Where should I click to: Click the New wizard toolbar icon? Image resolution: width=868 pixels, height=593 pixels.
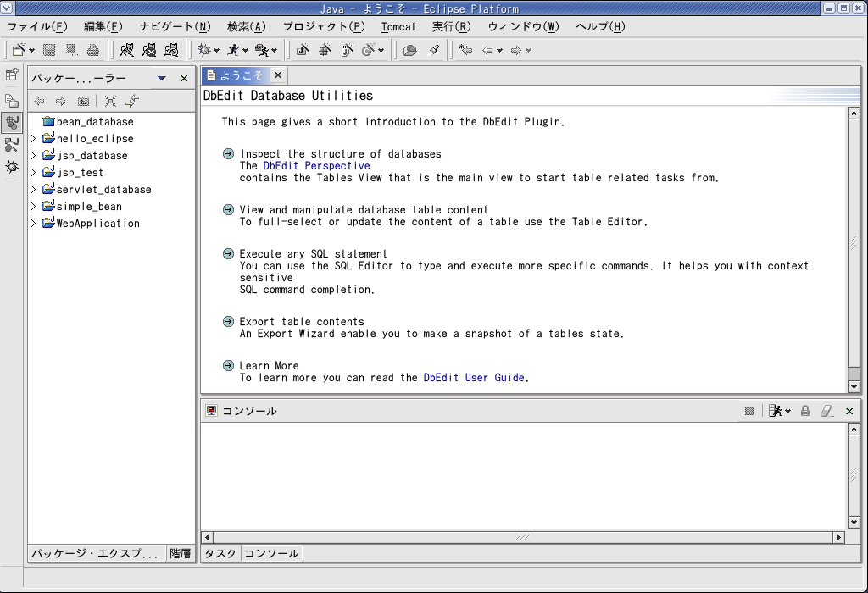[19, 50]
